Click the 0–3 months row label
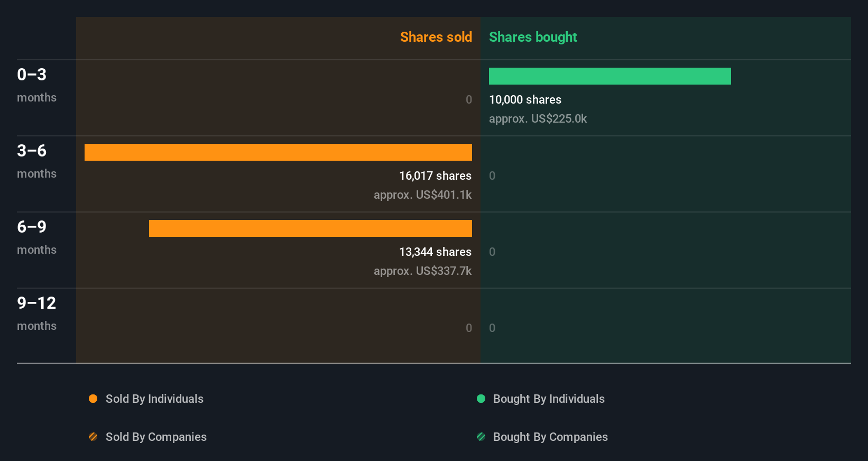Viewport: 868px width, 461px height. (36, 85)
